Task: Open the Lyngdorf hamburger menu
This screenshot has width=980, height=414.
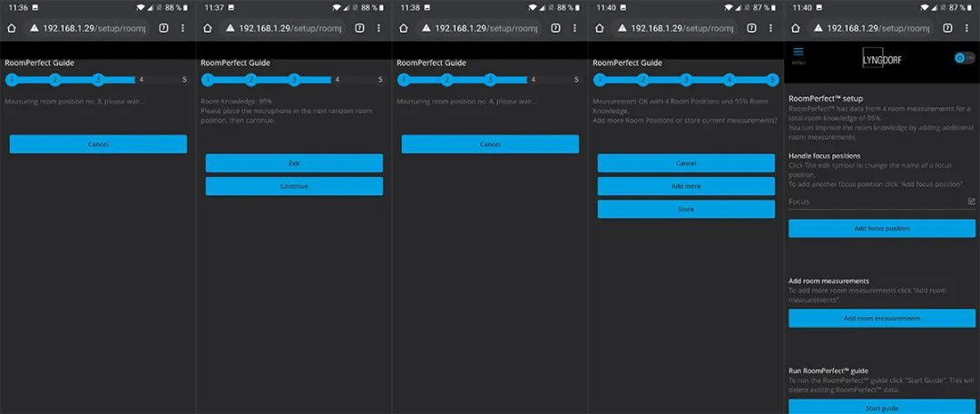Action: pyautogui.click(x=799, y=54)
